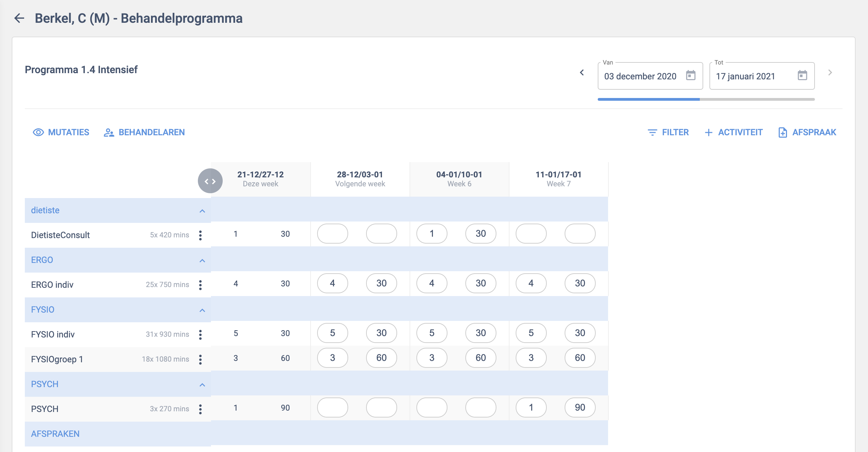Open ERGO indiv three-dot options menu
868x452 pixels.
(200, 285)
